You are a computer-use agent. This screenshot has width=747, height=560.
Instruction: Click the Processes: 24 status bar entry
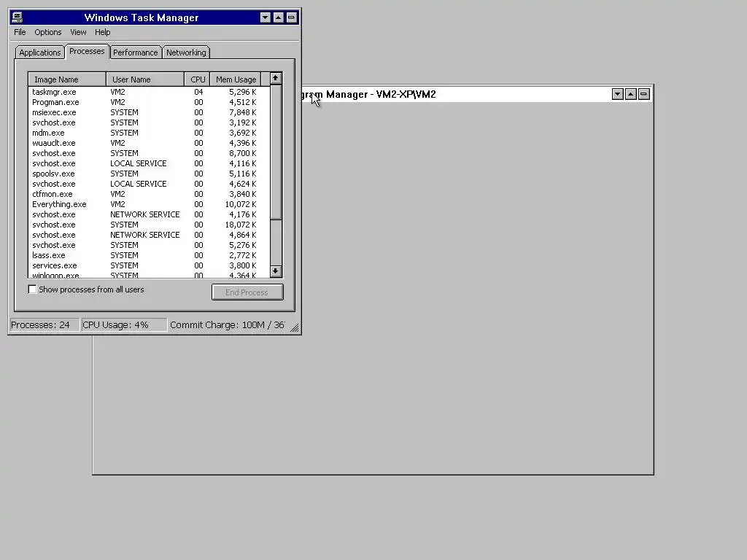(44, 324)
